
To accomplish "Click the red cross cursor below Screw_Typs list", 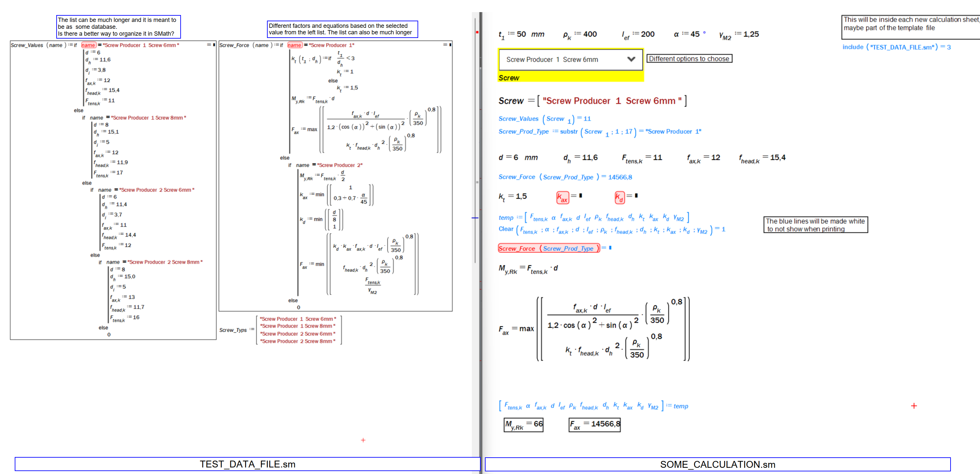I will tap(363, 440).
